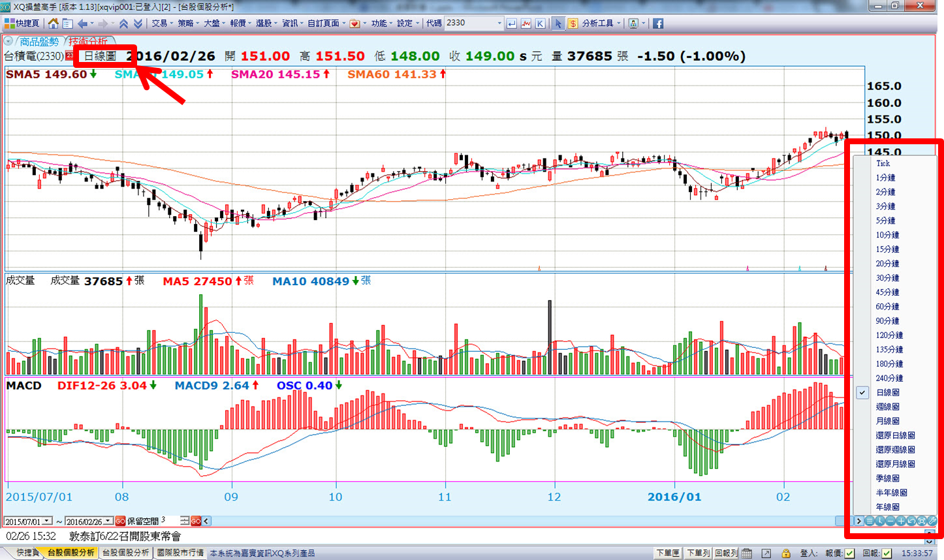Select 日線圖 in the period list
This screenshot has height=560, width=944.
(888, 392)
